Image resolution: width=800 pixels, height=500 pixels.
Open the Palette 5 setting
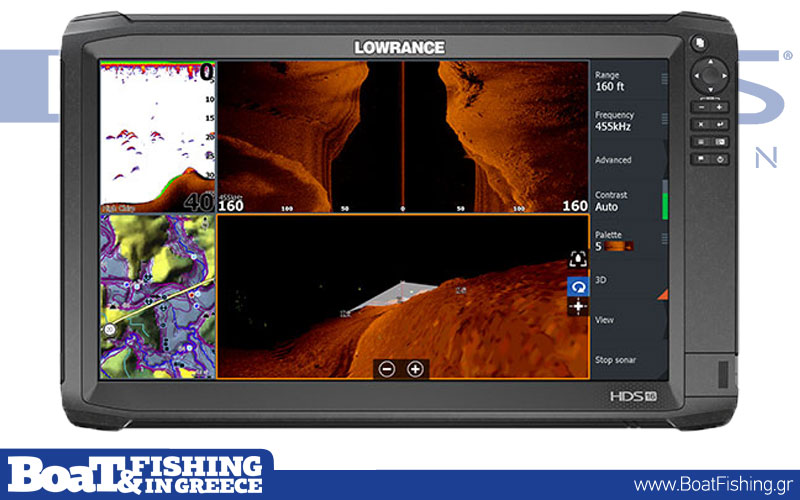[x=629, y=241]
